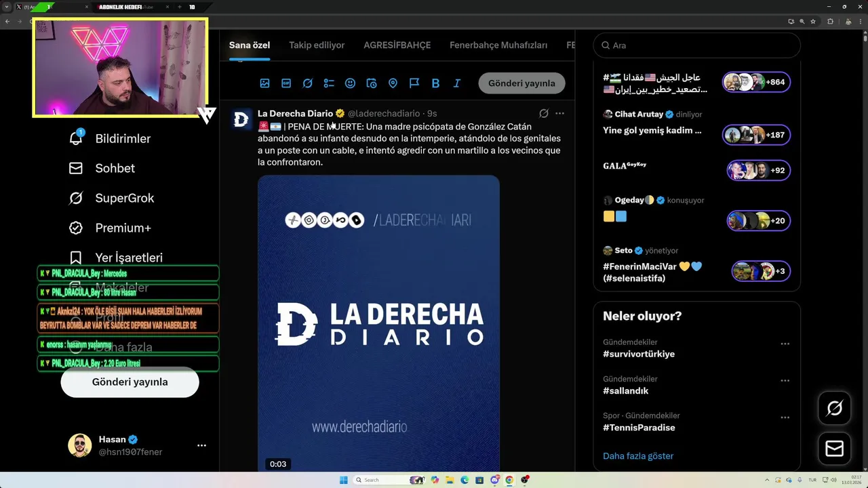Open the floating messages envelope button
The height and width of the screenshot is (488, 868).
pyautogui.click(x=835, y=448)
